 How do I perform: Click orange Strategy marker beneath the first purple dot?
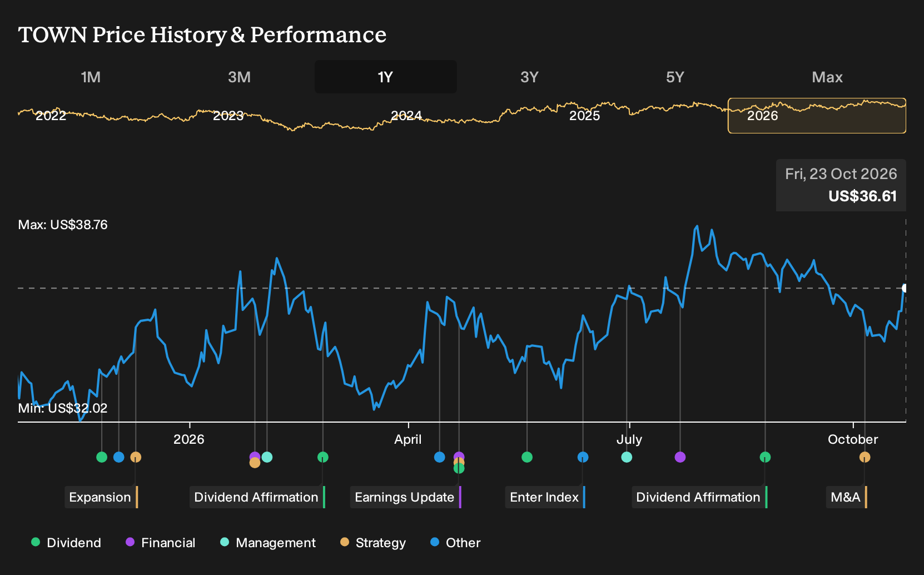point(255,463)
